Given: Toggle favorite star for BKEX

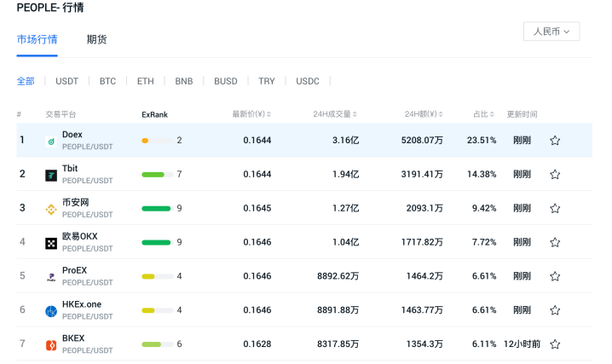Looking at the screenshot, I should point(555,344).
